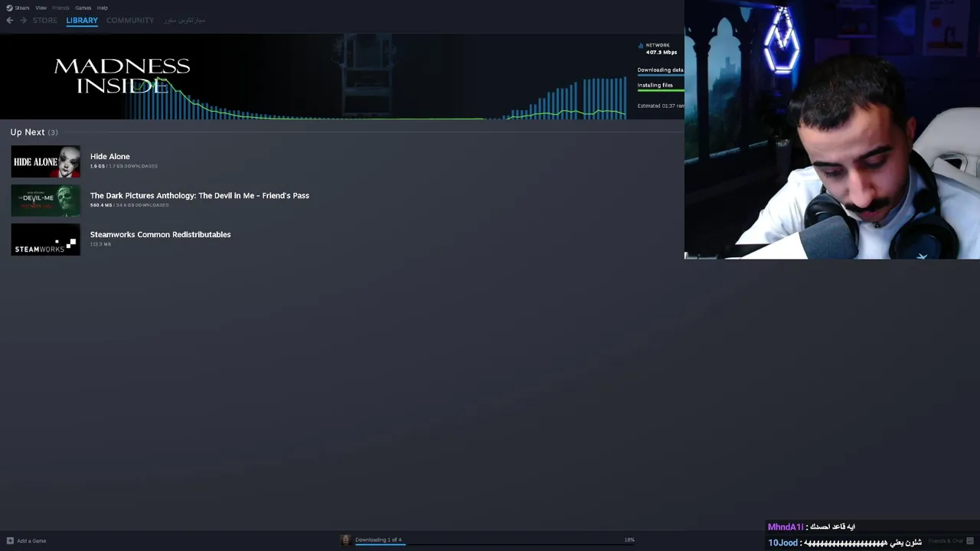Click the MhndA1i chat username
The image size is (980, 551).
pos(786,527)
